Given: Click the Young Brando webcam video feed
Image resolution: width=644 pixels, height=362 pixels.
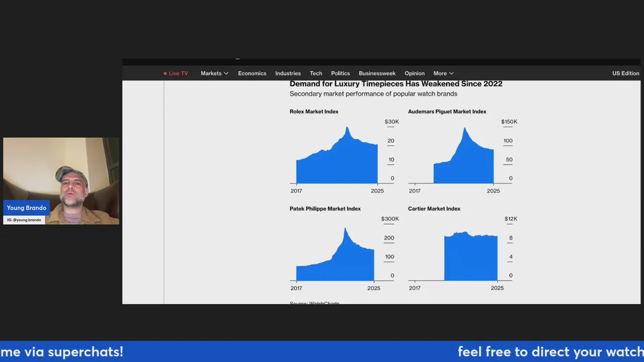Looking at the screenshot, I should (61, 181).
